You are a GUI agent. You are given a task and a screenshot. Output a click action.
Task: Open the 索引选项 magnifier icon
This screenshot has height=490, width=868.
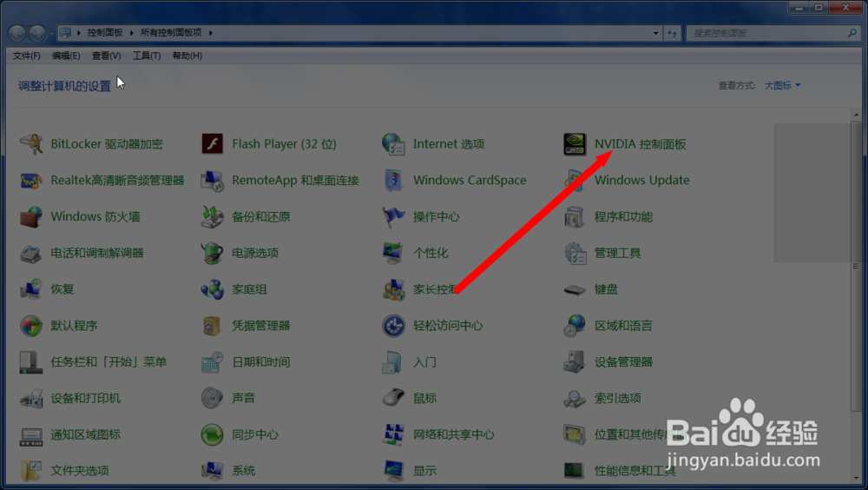pyautogui.click(x=575, y=398)
